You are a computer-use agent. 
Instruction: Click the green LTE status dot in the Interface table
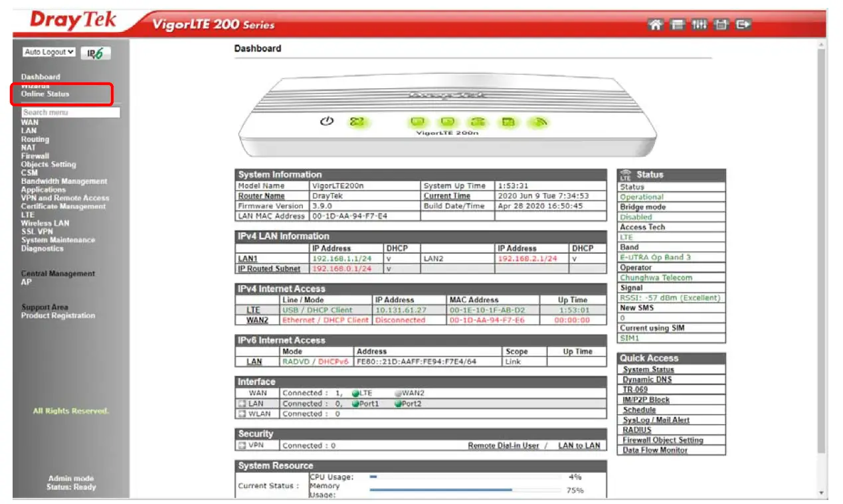tap(355, 393)
